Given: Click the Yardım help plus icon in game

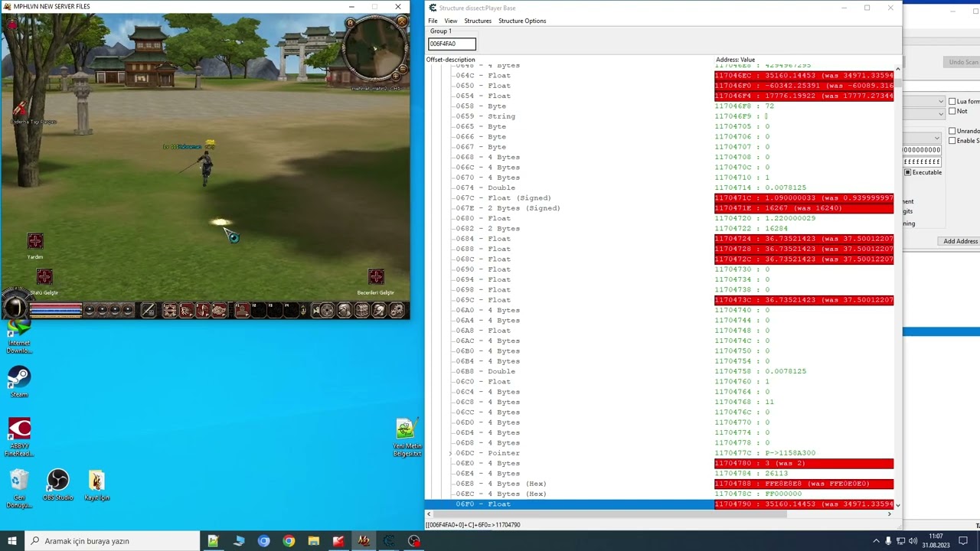Looking at the screenshot, I should point(35,242).
